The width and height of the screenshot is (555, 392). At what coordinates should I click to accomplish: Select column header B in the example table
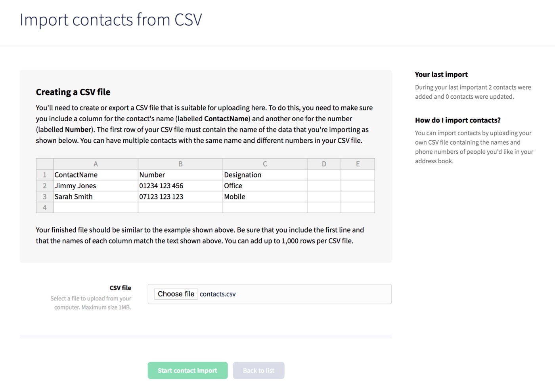coord(180,163)
